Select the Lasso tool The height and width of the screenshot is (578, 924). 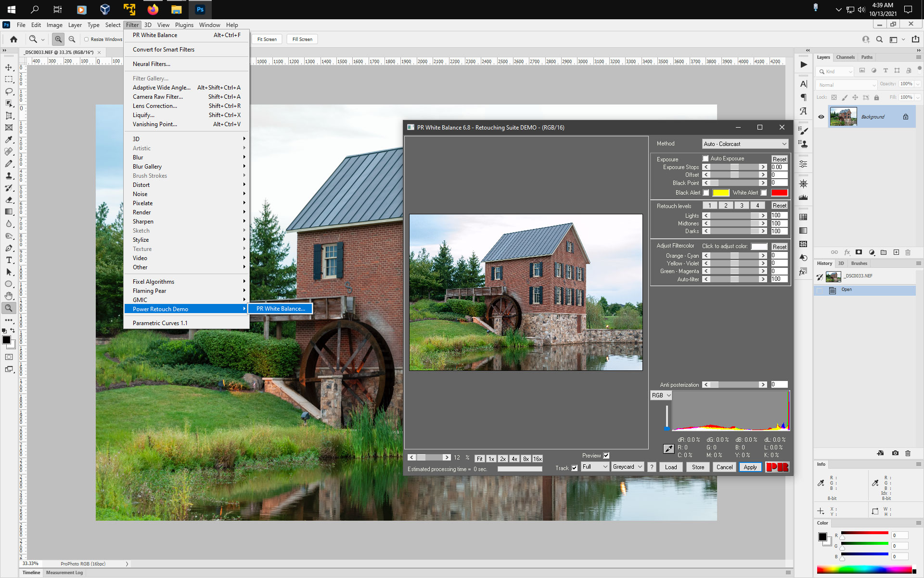point(9,92)
